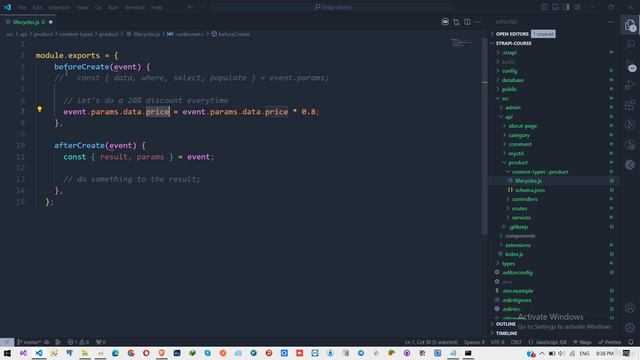Expand the OUTLINE section

click(x=505, y=324)
